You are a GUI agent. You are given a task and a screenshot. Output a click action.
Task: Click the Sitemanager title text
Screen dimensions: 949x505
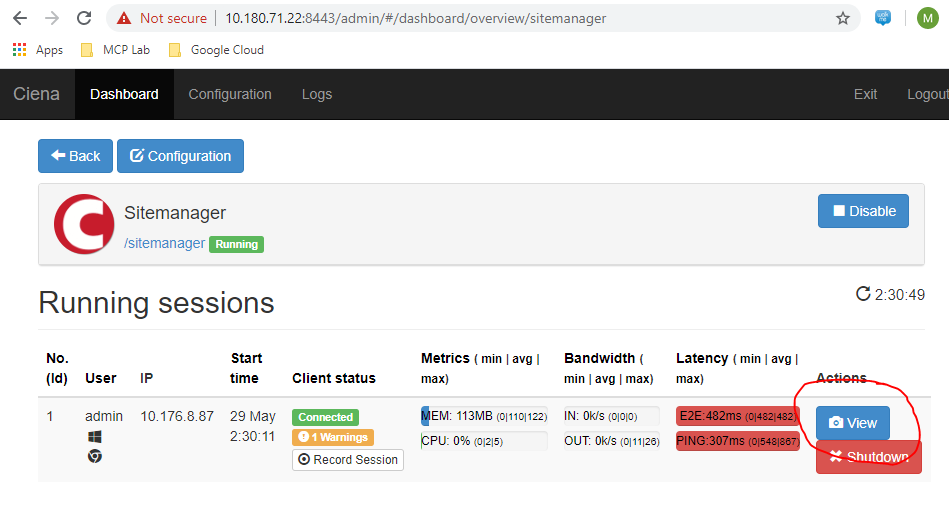pos(175,213)
